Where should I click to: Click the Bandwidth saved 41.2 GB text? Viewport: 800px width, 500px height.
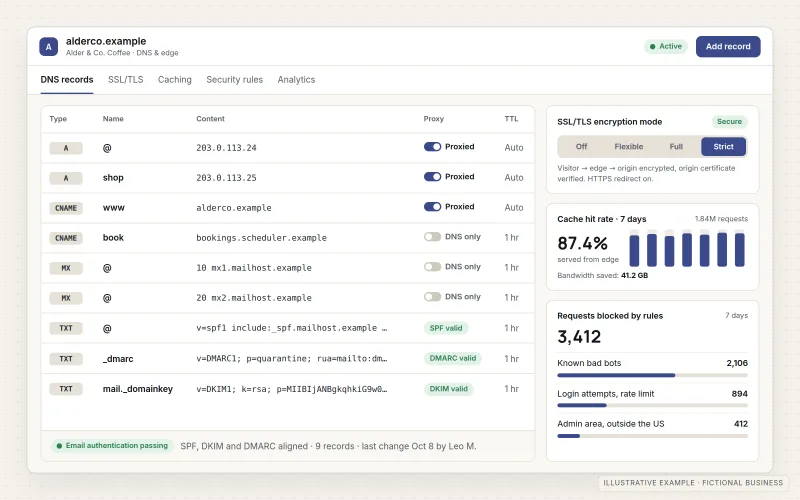coord(603,276)
